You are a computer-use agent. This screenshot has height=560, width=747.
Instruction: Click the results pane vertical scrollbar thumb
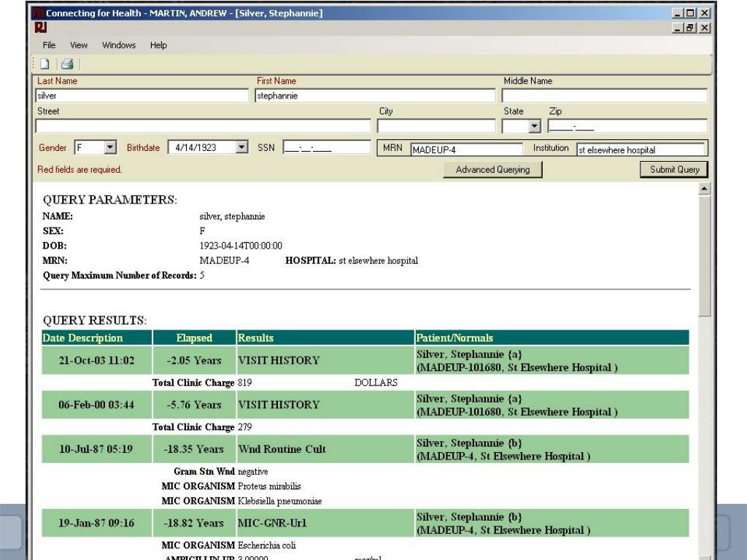point(704,255)
